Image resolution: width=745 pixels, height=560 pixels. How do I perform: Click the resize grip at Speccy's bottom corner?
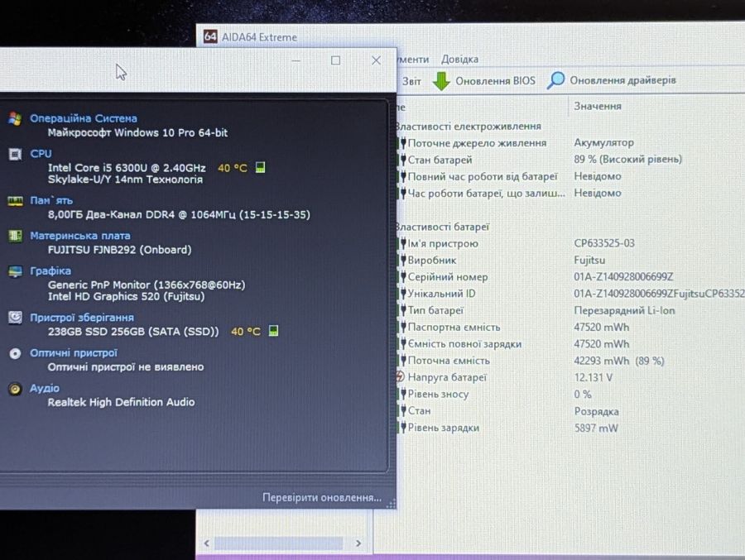391,504
